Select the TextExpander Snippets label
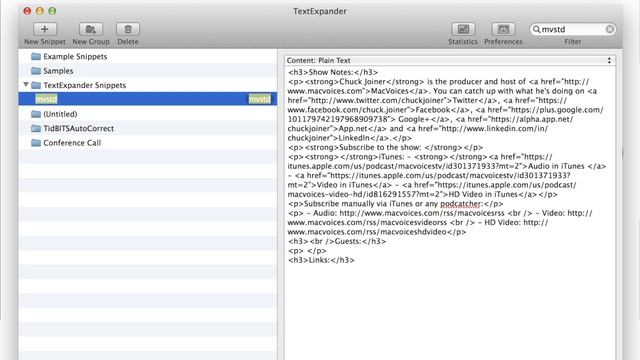Viewport: 640px width, 360px height. [x=84, y=85]
